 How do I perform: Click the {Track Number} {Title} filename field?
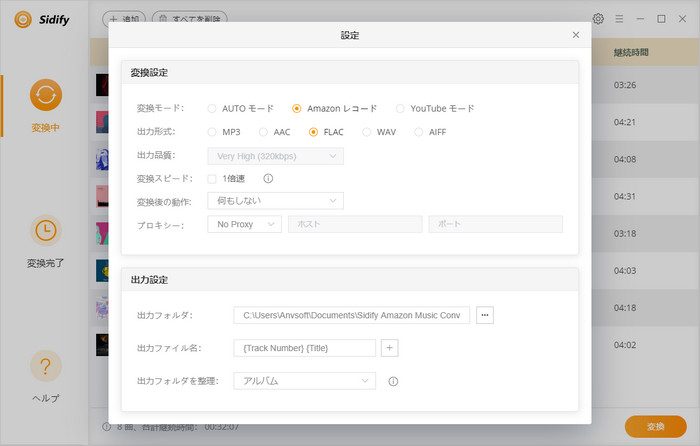click(304, 348)
